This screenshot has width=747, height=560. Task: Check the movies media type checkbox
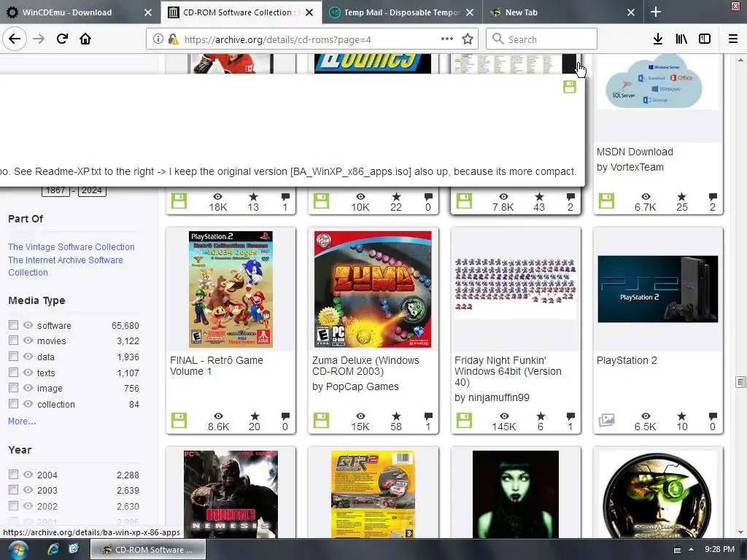(x=13, y=340)
